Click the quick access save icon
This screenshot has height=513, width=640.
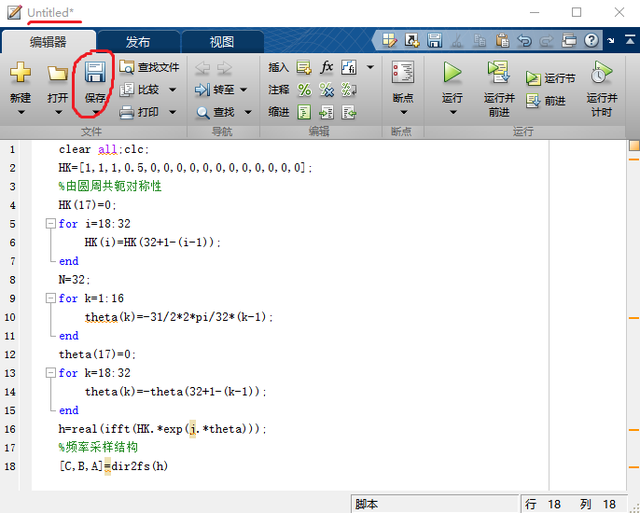(x=434, y=40)
